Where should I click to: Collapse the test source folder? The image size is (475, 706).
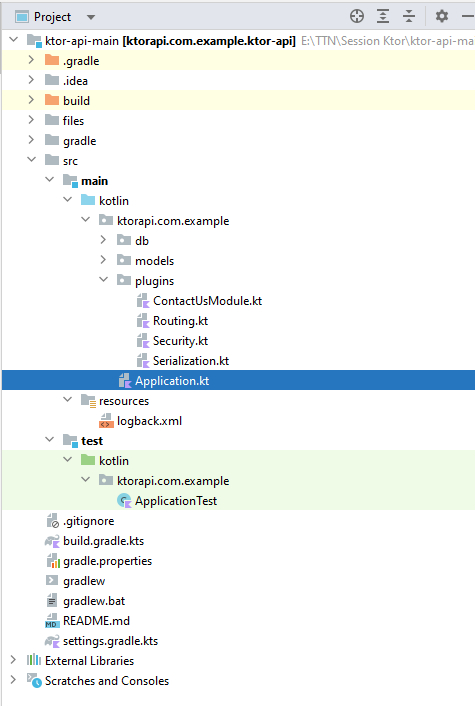pyautogui.click(x=50, y=439)
